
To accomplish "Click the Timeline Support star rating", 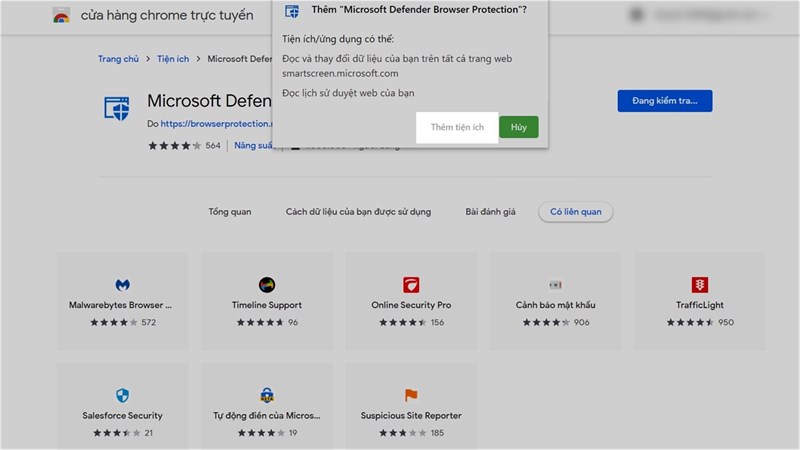I will point(260,322).
